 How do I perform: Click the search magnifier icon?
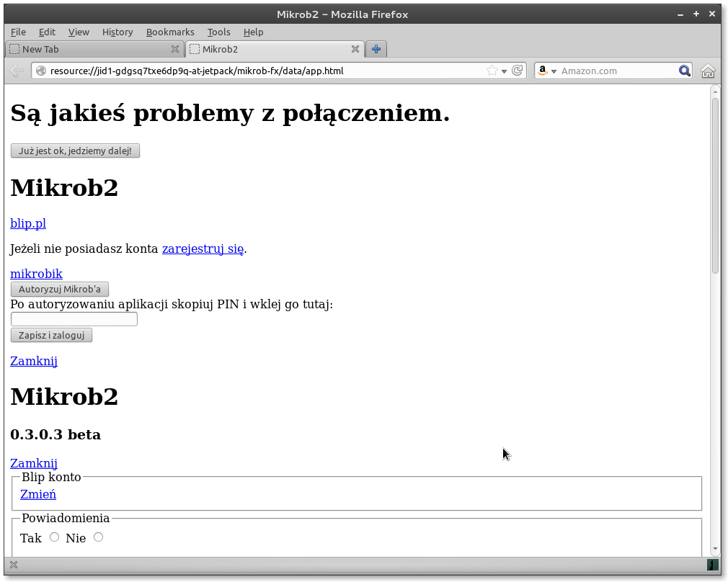[684, 71]
